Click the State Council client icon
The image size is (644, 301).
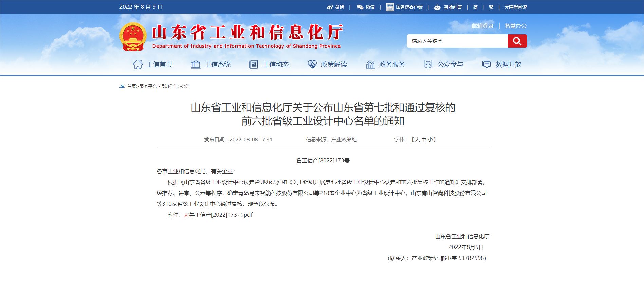pos(390,7)
